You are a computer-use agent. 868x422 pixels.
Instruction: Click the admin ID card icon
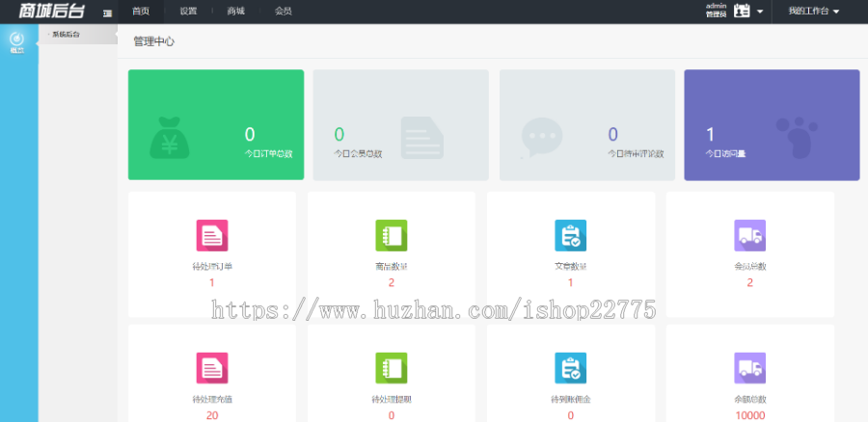click(x=742, y=11)
